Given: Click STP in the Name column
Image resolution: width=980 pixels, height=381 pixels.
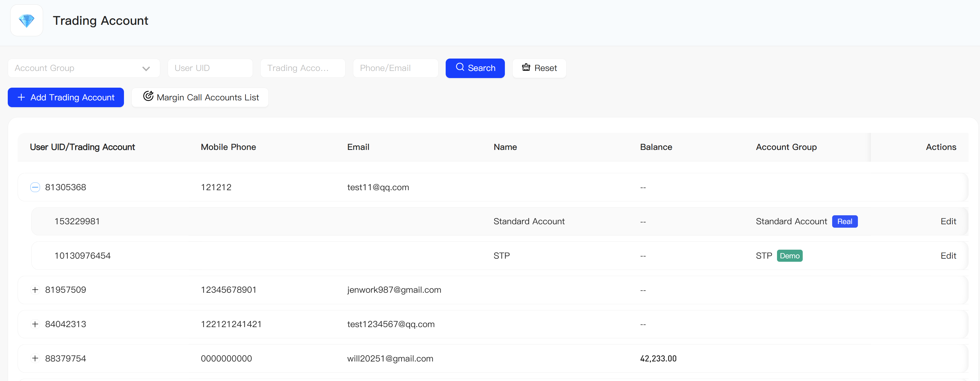Looking at the screenshot, I should coord(501,256).
